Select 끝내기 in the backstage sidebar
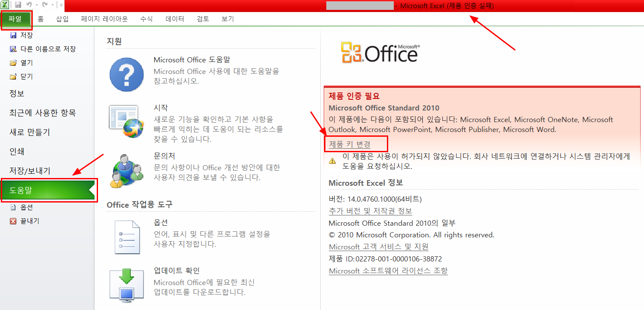This screenshot has height=310, width=644. coord(30,221)
